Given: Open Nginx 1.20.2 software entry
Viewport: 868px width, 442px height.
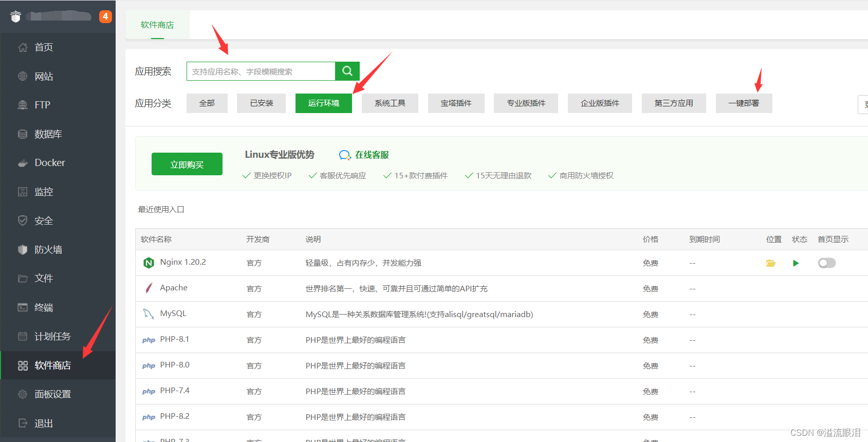Looking at the screenshot, I should tap(183, 262).
